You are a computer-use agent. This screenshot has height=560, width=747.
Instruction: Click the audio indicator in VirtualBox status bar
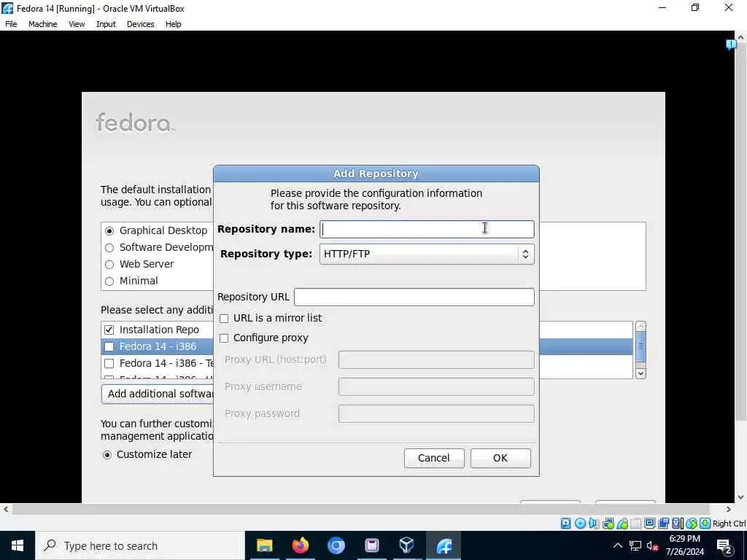[594, 524]
